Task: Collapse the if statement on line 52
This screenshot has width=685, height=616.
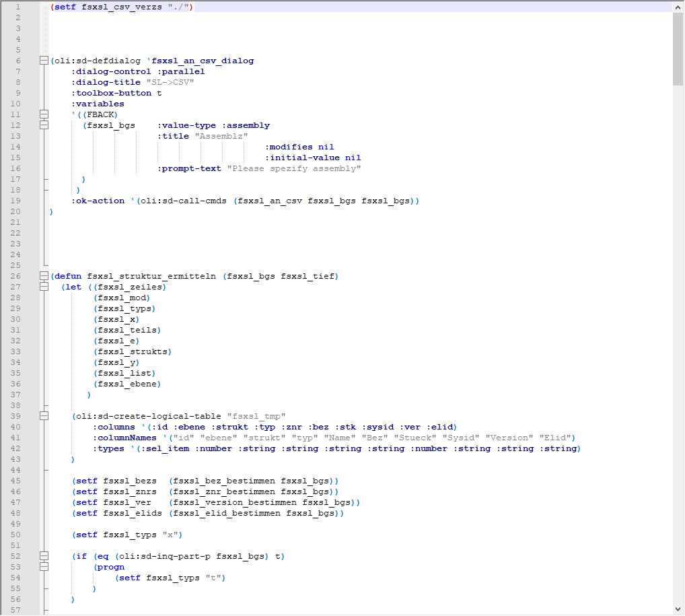Action: pyautogui.click(x=44, y=556)
